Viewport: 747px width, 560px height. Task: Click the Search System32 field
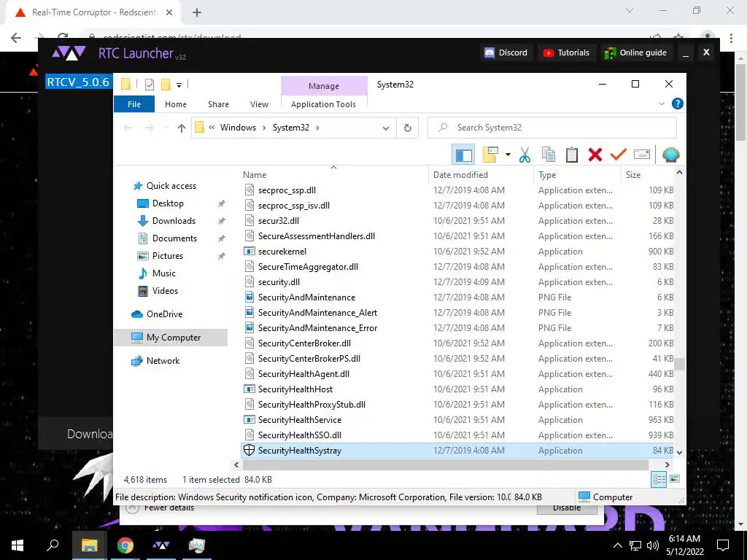(x=551, y=128)
